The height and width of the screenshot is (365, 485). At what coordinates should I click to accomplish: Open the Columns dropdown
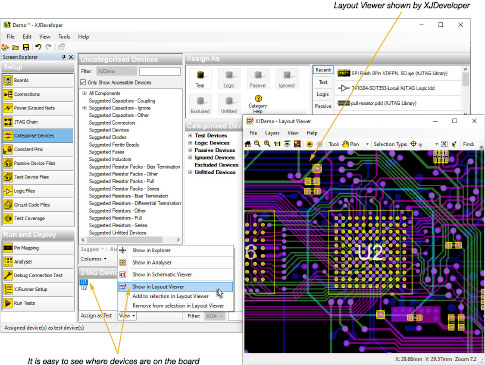point(94,259)
